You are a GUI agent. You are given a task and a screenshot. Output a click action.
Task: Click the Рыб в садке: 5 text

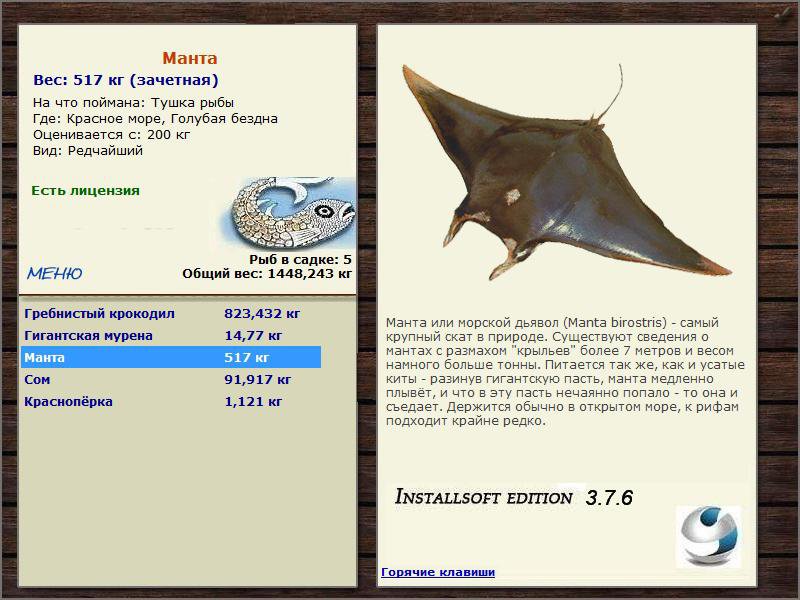coord(301,260)
